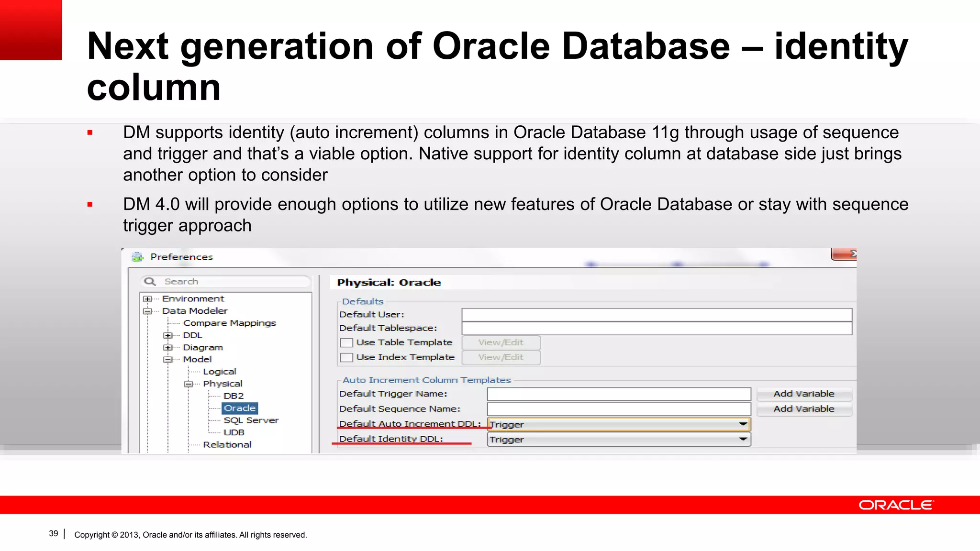The image size is (980, 551).
Task: Click Add Variable for Sequence Name
Action: point(804,409)
